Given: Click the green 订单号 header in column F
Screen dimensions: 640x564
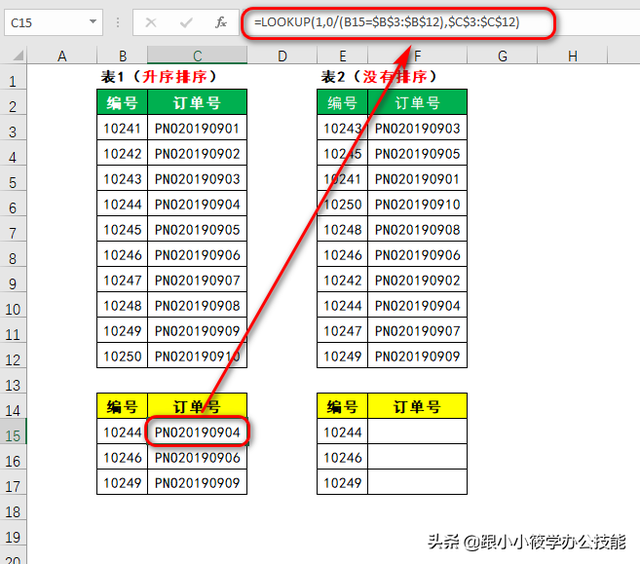Looking at the screenshot, I should click(417, 102).
